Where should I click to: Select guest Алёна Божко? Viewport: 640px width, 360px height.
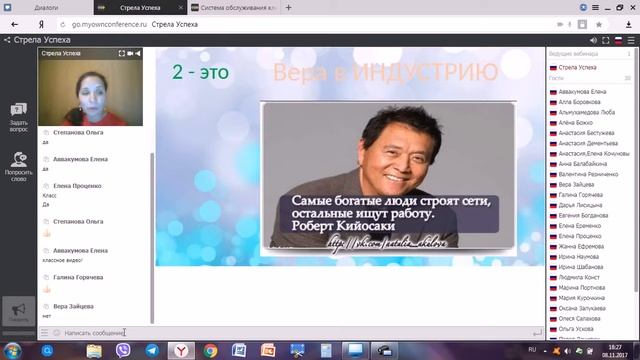coord(576,122)
